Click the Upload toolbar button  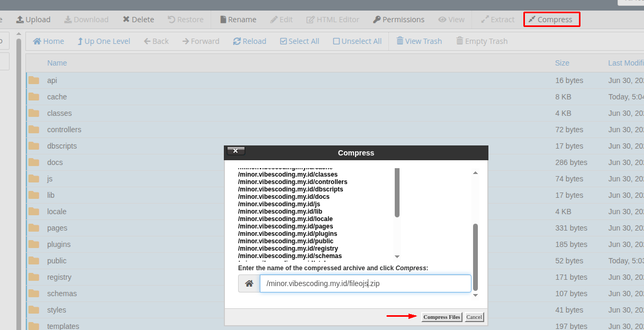click(33, 20)
